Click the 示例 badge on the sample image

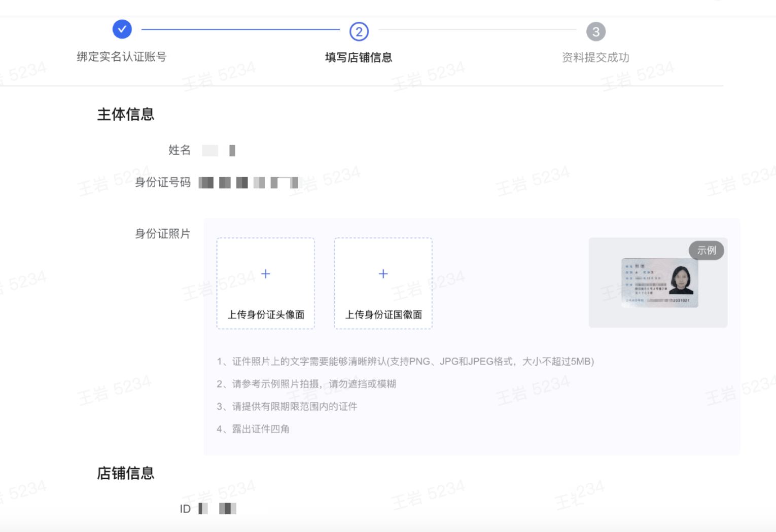tap(707, 250)
